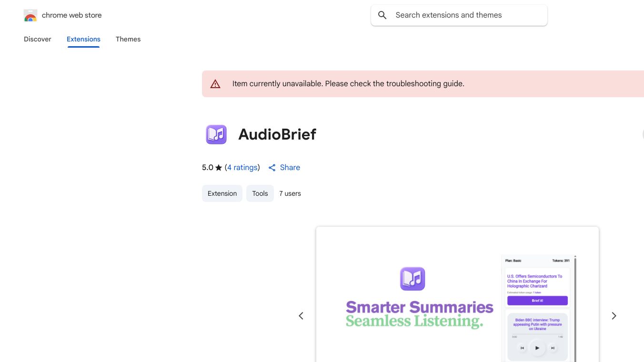
Task: Show the next screenshot with the right arrow
Action: coord(614,316)
